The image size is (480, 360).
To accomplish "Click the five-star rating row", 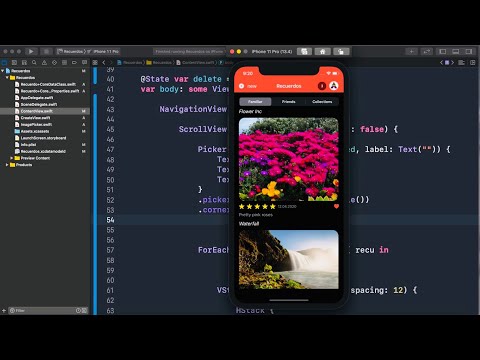I will 257,207.
